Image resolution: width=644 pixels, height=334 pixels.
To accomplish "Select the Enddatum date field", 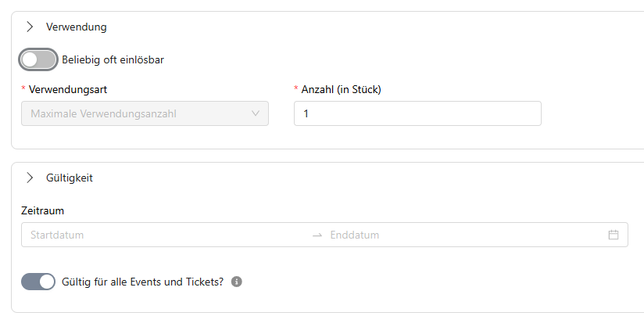I will point(466,235).
